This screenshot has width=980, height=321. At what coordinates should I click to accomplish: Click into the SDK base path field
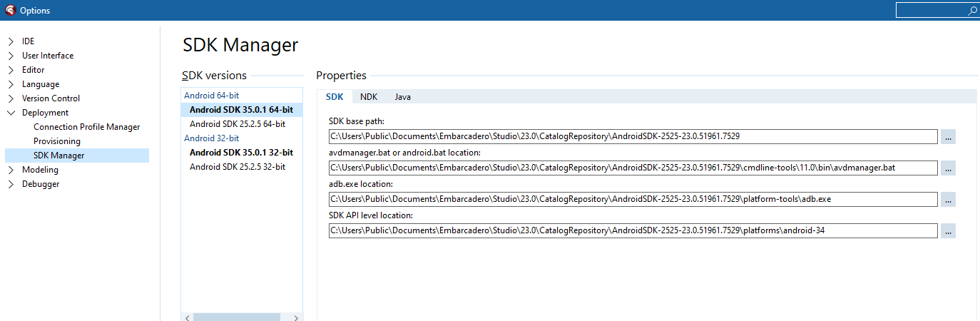(x=633, y=137)
